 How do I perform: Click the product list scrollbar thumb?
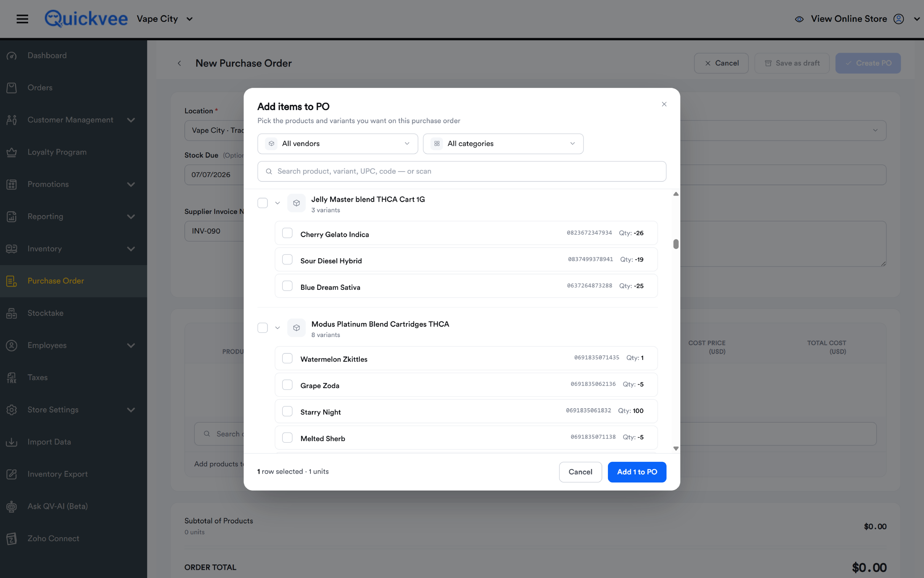point(676,244)
